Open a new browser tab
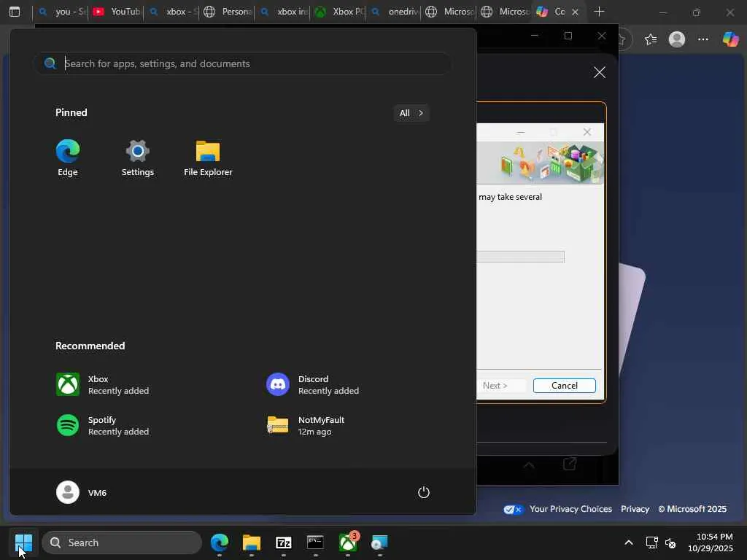The height and width of the screenshot is (560, 747). point(600,12)
